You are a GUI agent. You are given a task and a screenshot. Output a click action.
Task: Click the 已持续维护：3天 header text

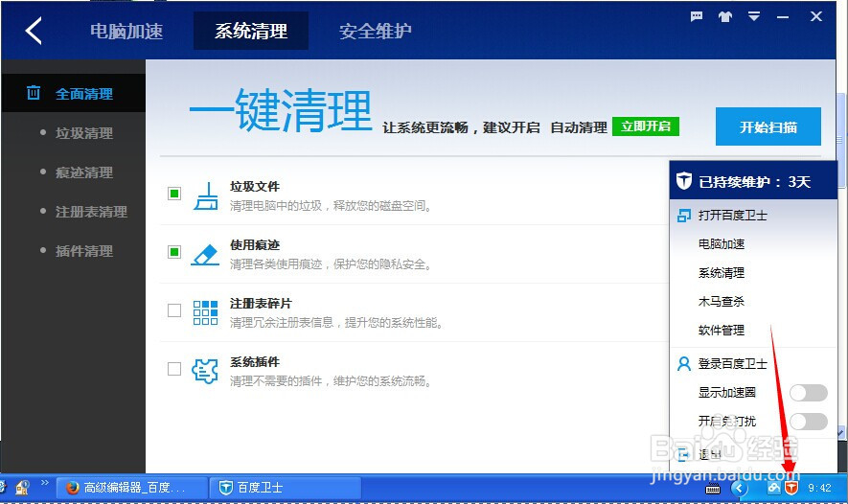(754, 182)
